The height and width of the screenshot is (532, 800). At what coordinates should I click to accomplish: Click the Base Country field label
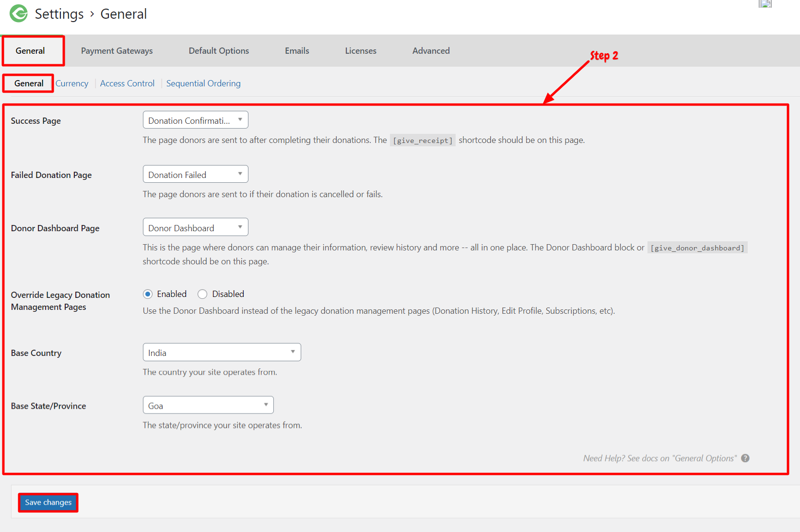click(x=36, y=353)
